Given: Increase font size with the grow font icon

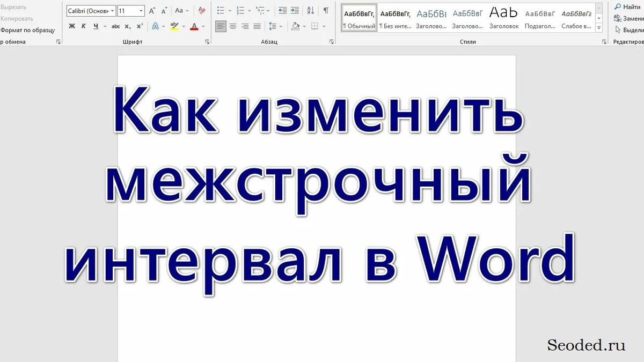Looking at the screenshot, I should click(152, 11).
